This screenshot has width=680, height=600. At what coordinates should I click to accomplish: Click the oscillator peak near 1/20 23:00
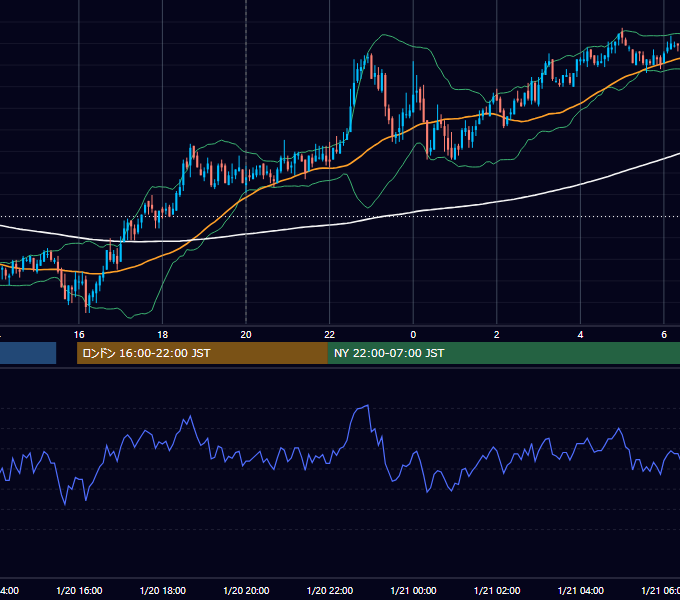point(368,405)
